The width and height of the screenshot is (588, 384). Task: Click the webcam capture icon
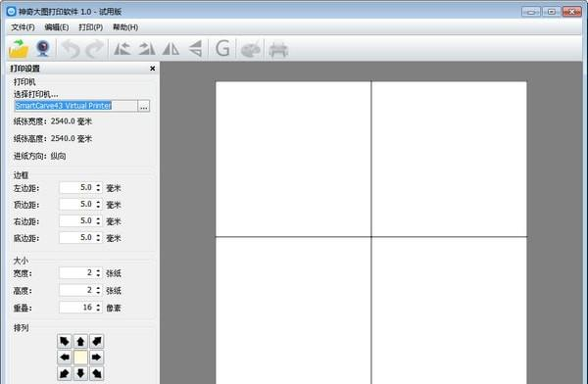(43, 49)
